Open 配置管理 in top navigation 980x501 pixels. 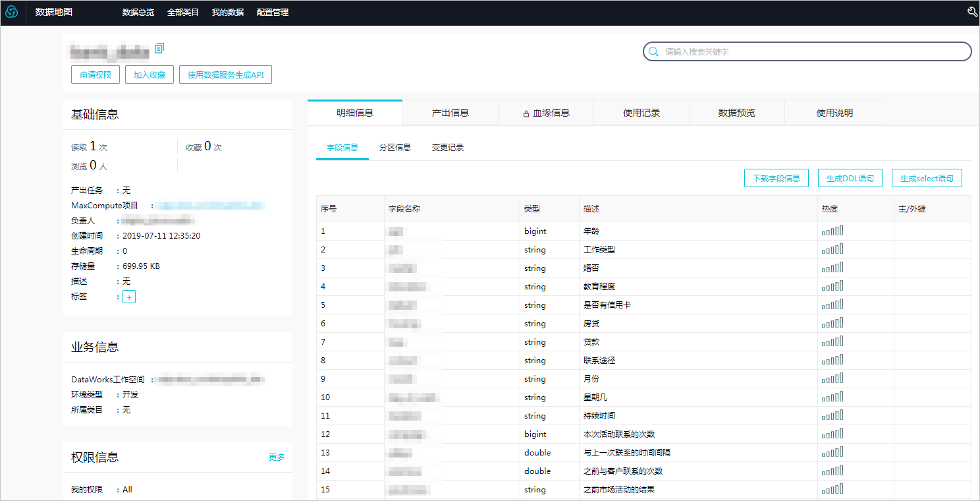coord(273,13)
